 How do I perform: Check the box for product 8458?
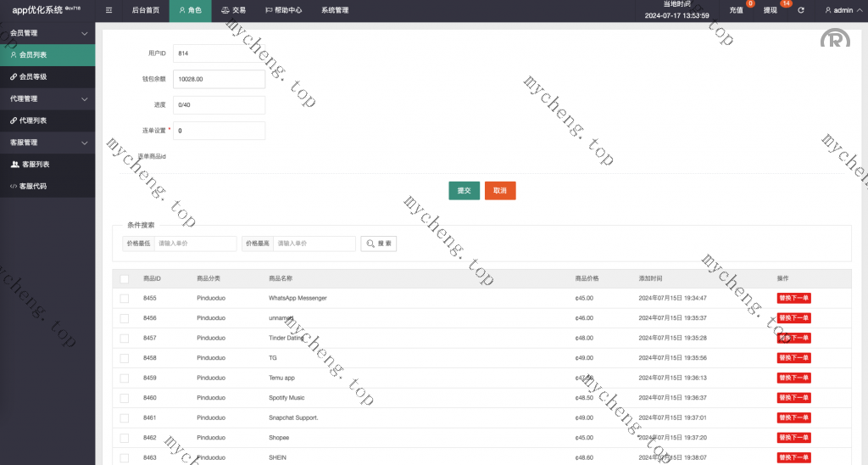(x=125, y=358)
